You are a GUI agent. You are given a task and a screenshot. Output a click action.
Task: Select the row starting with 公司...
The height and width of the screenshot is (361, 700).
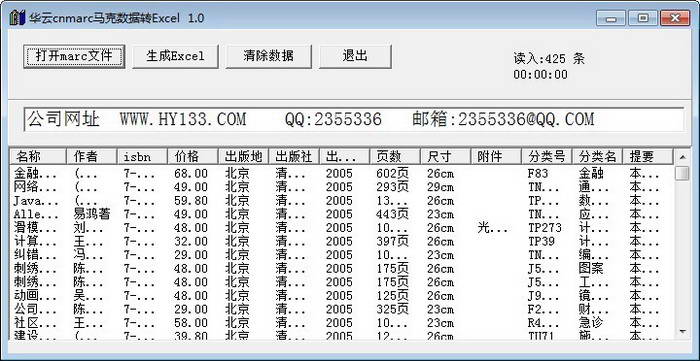[342, 309]
